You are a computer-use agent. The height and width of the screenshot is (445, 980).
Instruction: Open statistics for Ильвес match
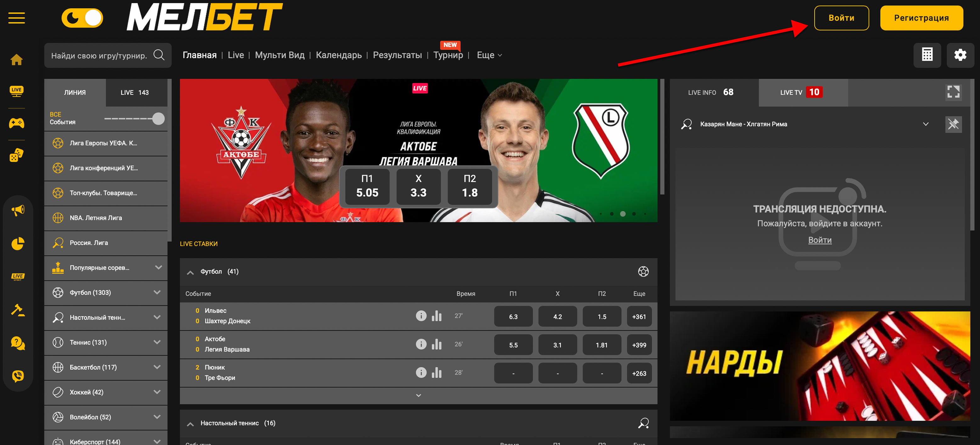pyautogui.click(x=437, y=316)
